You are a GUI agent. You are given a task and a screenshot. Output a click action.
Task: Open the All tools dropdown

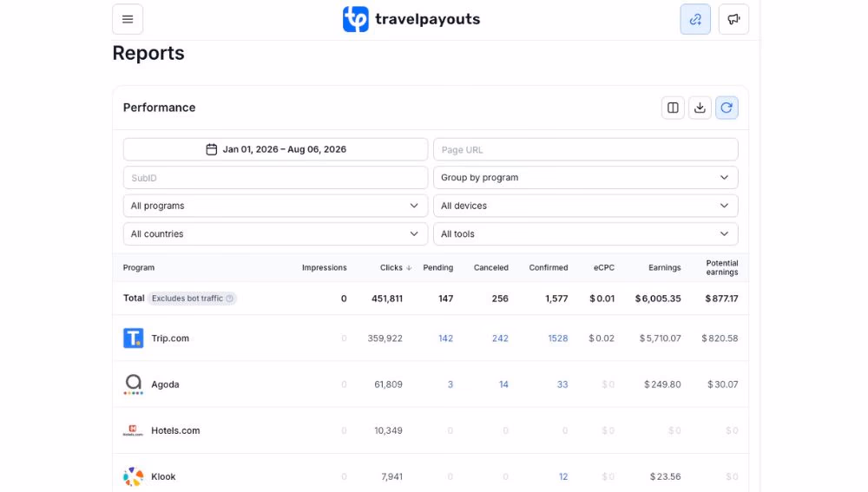click(x=586, y=234)
